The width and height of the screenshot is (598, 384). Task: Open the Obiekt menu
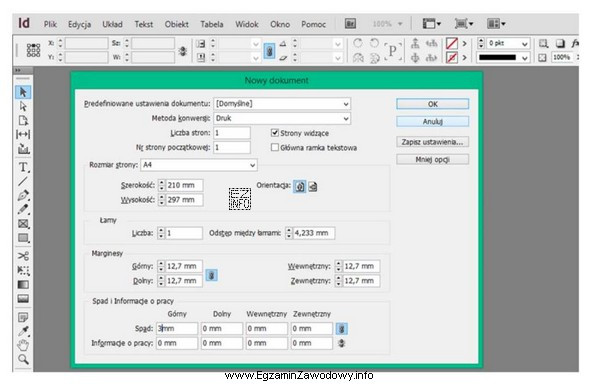[177, 24]
